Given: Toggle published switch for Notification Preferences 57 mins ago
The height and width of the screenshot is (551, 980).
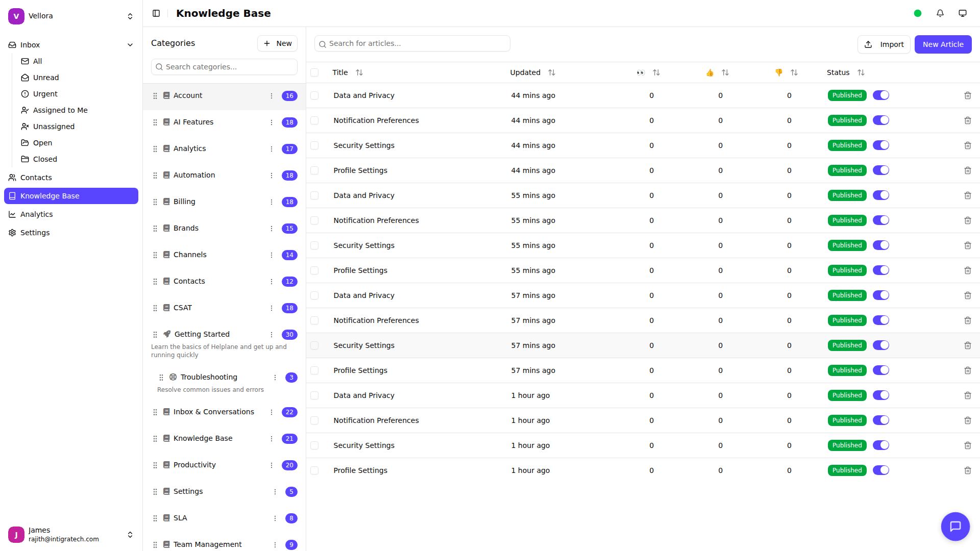Looking at the screenshot, I should (x=881, y=320).
